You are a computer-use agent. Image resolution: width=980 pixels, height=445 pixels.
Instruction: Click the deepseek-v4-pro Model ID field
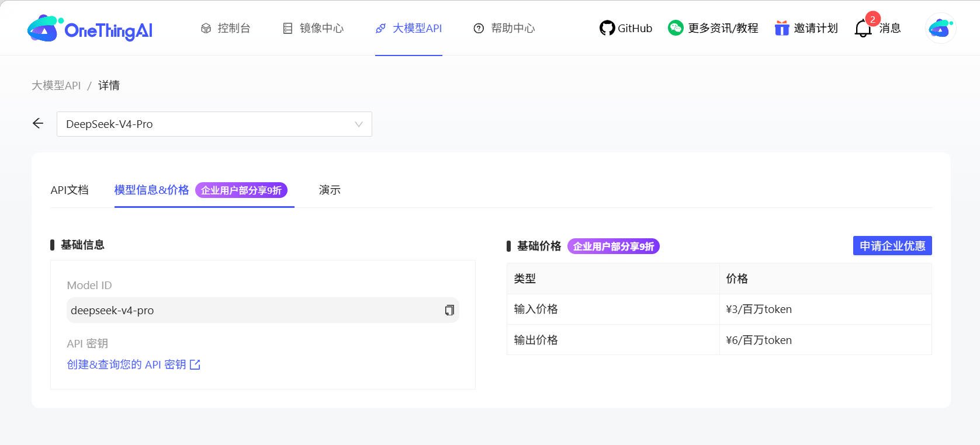tap(263, 310)
